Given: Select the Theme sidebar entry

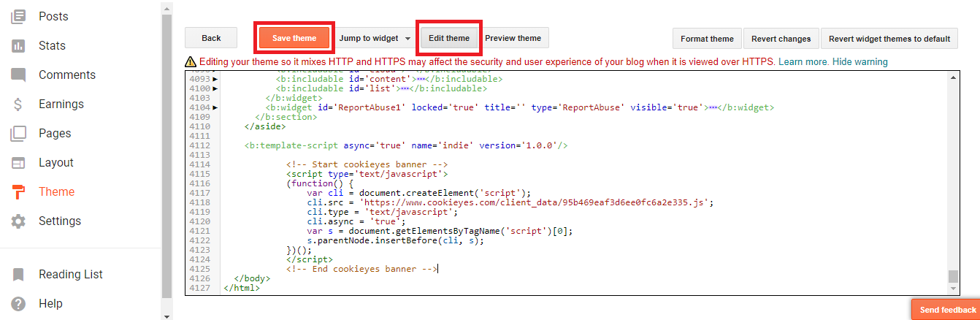Looking at the screenshot, I should click(57, 191).
